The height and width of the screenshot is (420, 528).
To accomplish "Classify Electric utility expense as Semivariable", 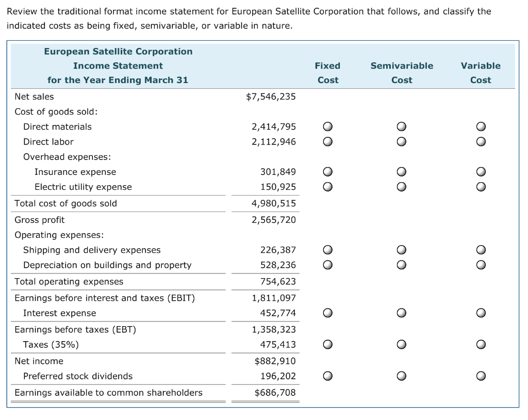I will pos(402,187).
